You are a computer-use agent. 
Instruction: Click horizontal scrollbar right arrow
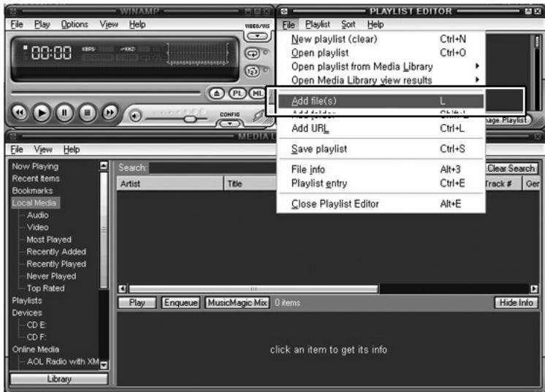click(x=534, y=288)
